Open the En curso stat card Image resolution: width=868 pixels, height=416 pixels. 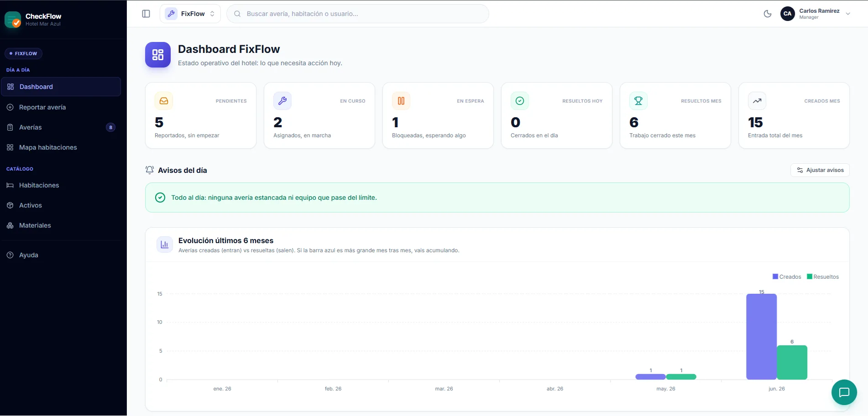click(319, 115)
